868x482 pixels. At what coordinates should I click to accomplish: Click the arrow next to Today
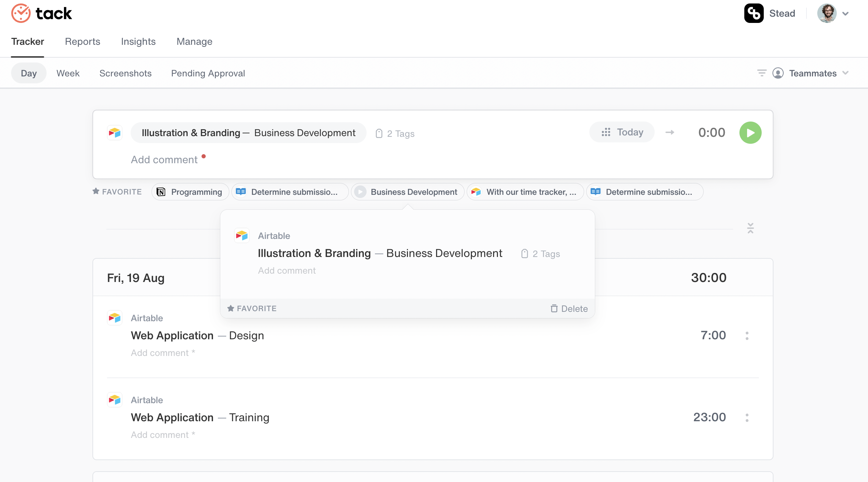point(670,132)
